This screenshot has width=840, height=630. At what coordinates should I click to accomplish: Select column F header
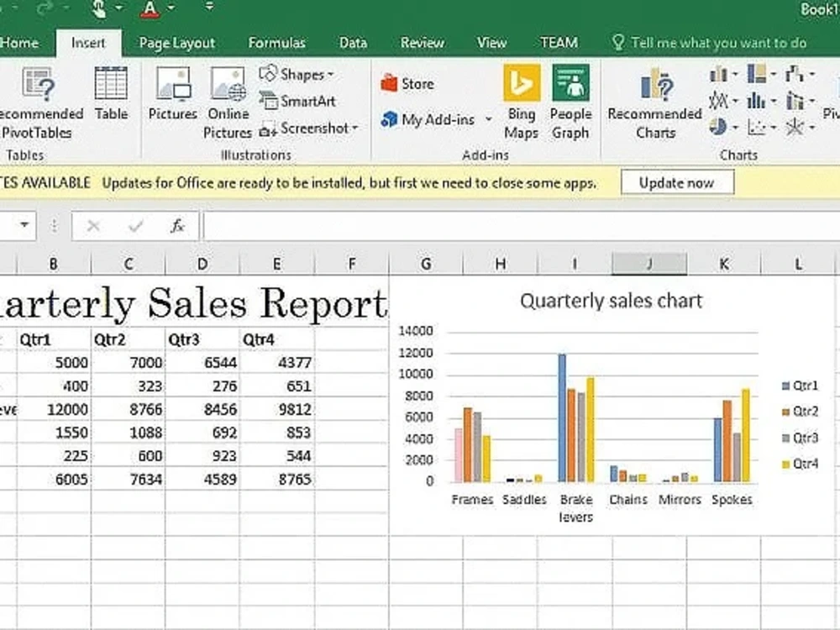point(351,264)
